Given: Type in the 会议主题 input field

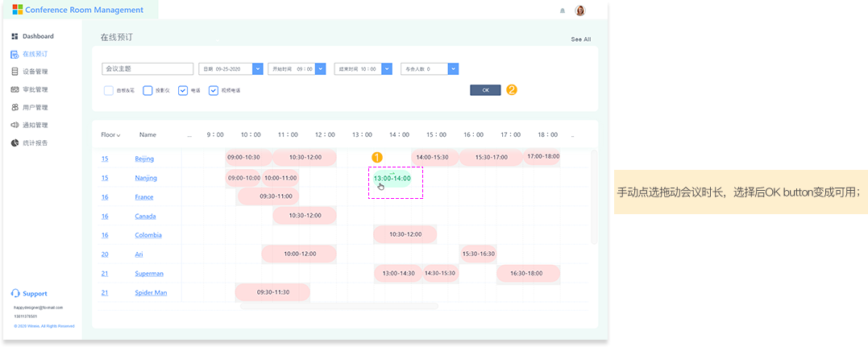Looking at the screenshot, I should click(147, 69).
